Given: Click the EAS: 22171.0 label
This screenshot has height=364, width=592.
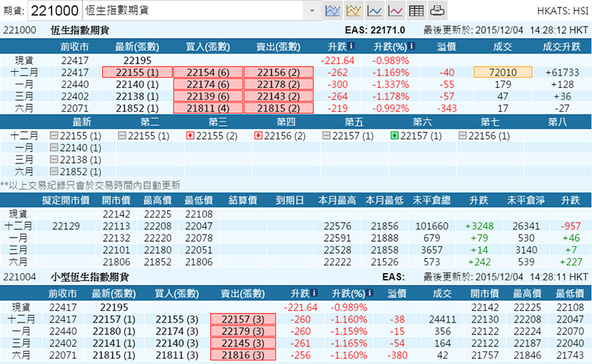Looking at the screenshot, I should (375, 30).
